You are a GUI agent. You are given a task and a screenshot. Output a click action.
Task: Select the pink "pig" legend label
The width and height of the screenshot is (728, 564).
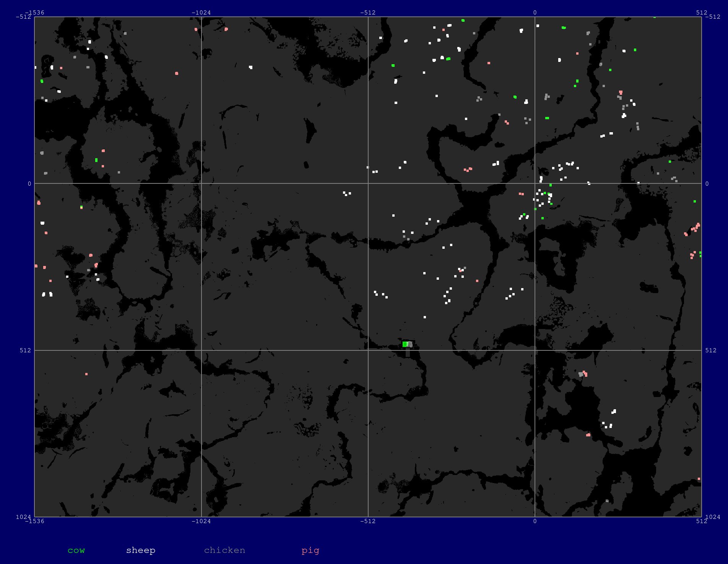(x=310, y=550)
